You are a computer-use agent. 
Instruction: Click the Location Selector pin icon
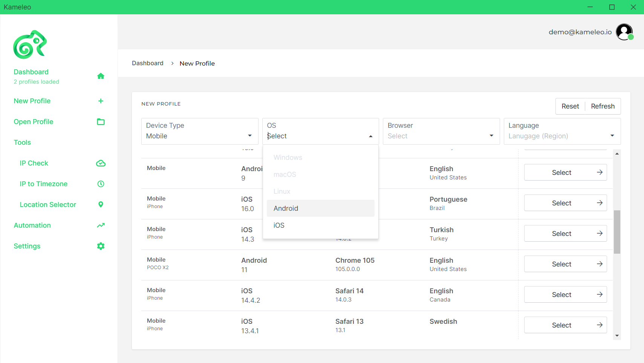[x=101, y=204]
